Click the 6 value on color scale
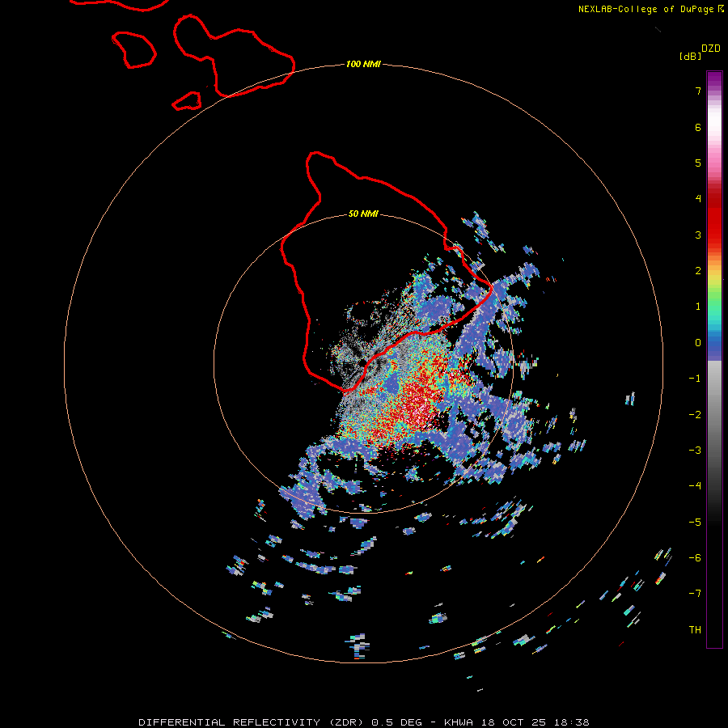Screen dimensions: 728x728 [x=698, y=127]
